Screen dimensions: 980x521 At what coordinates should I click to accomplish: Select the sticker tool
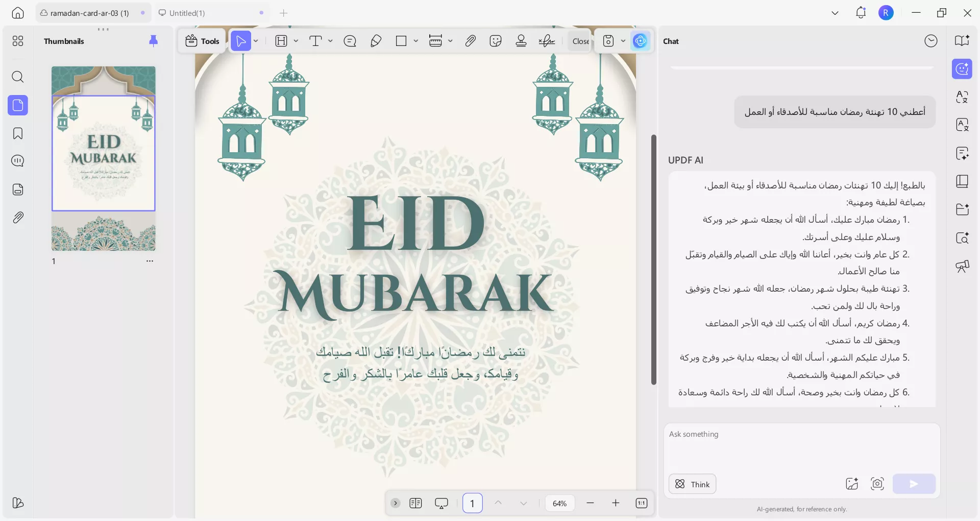coord(495,41)
